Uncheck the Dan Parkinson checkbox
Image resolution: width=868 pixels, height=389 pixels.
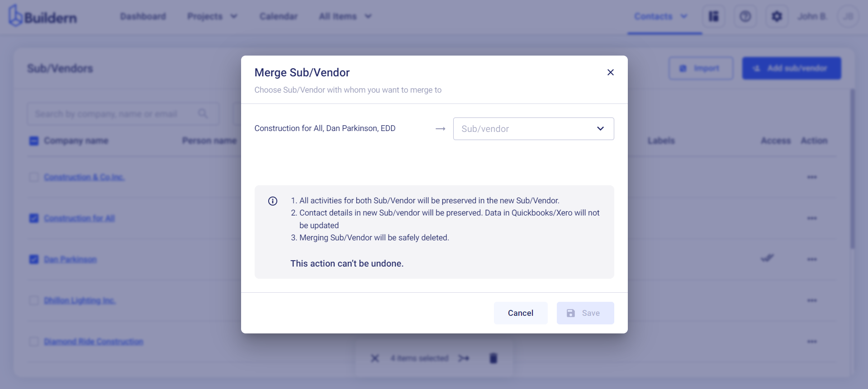34,259
